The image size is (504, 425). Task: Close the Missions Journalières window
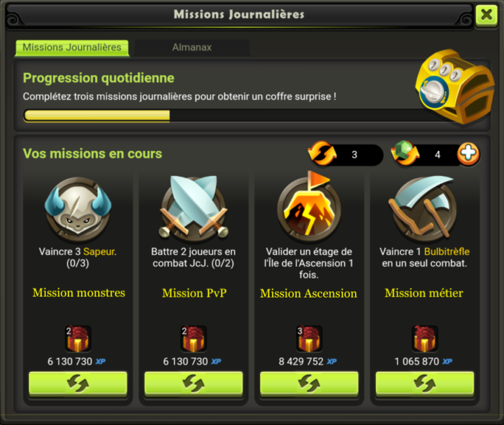pos(486,15)
